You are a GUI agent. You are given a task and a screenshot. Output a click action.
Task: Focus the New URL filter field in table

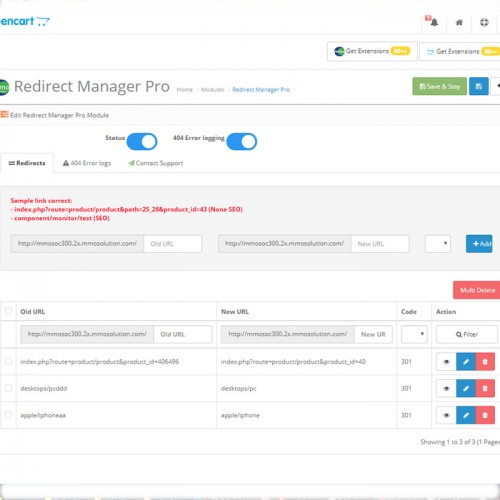coord(373,334)
